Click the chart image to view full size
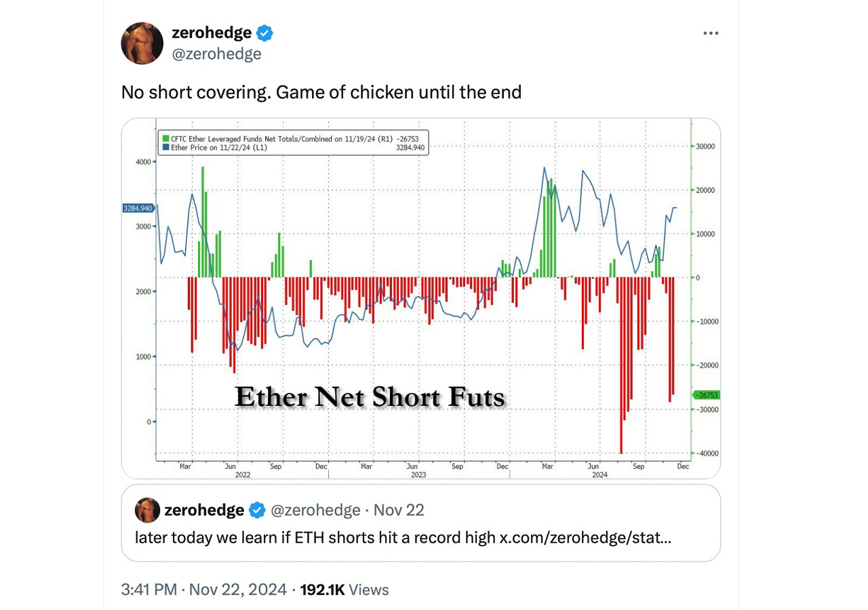 click(x=420, y=298)
